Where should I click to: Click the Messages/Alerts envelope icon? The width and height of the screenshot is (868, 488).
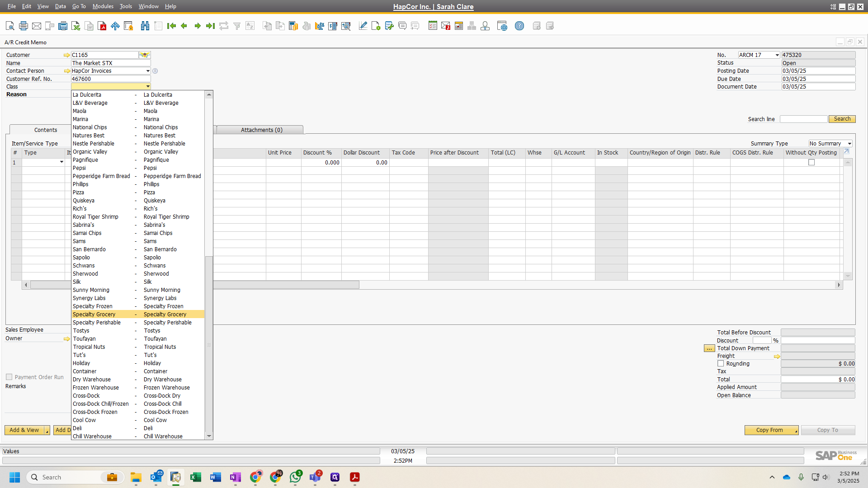pyautogui.click(x=446, y=26)
